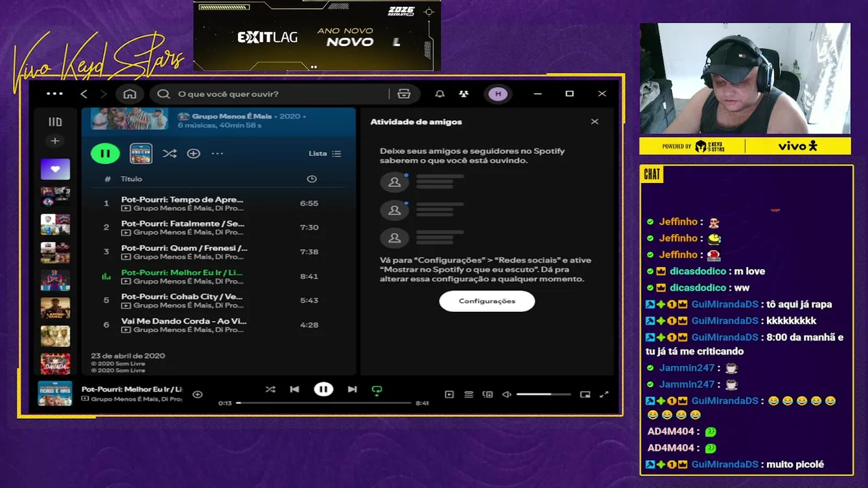Click the Título column header
This screenshot has height=488, width=868.
[x=132, y=179]
